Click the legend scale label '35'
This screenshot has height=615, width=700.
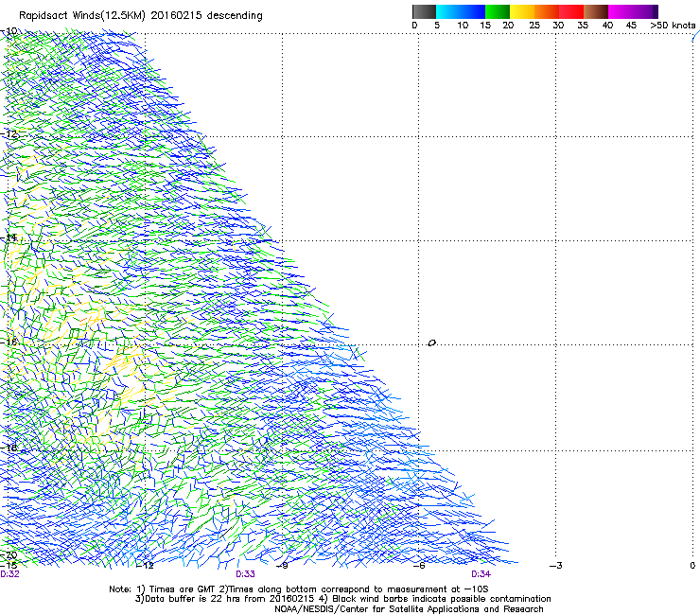583,26
